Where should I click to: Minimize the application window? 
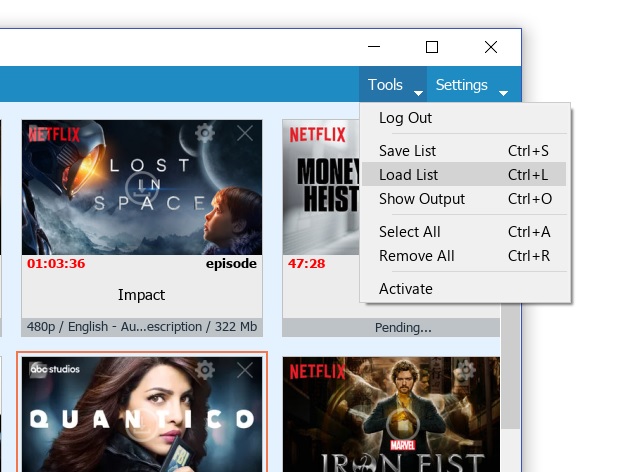(374, 47)
